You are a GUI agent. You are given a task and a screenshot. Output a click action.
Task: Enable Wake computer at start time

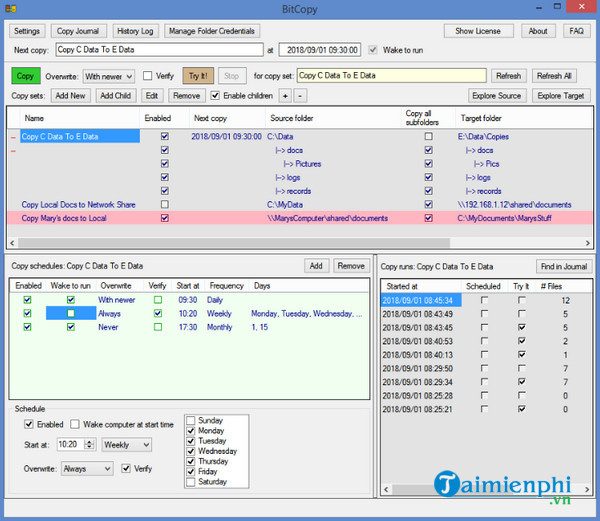76,425
